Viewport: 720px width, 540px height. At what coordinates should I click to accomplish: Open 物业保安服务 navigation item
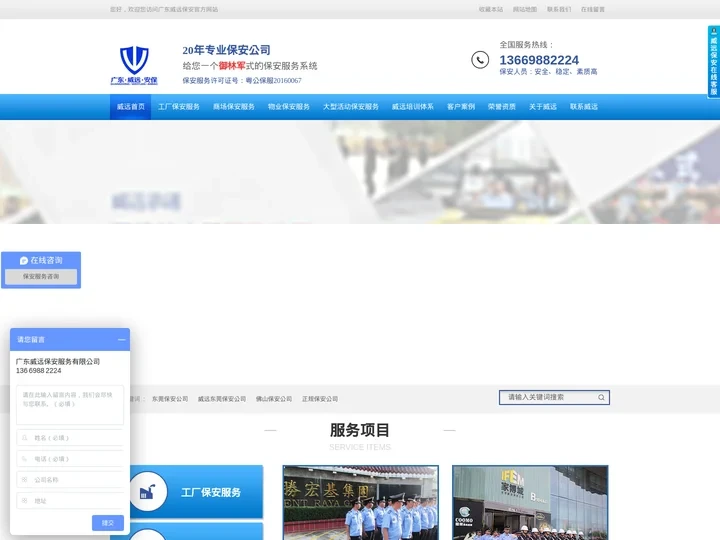point(289,107)
